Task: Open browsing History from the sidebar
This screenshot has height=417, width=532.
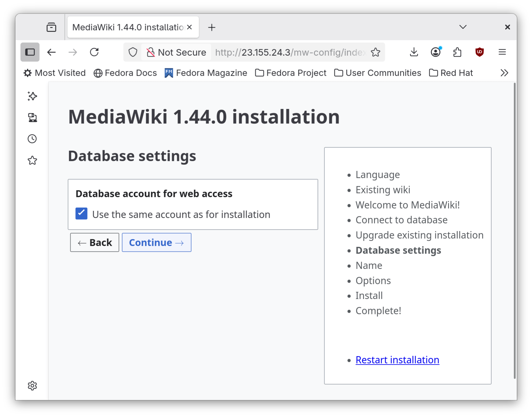Action: 32,139
